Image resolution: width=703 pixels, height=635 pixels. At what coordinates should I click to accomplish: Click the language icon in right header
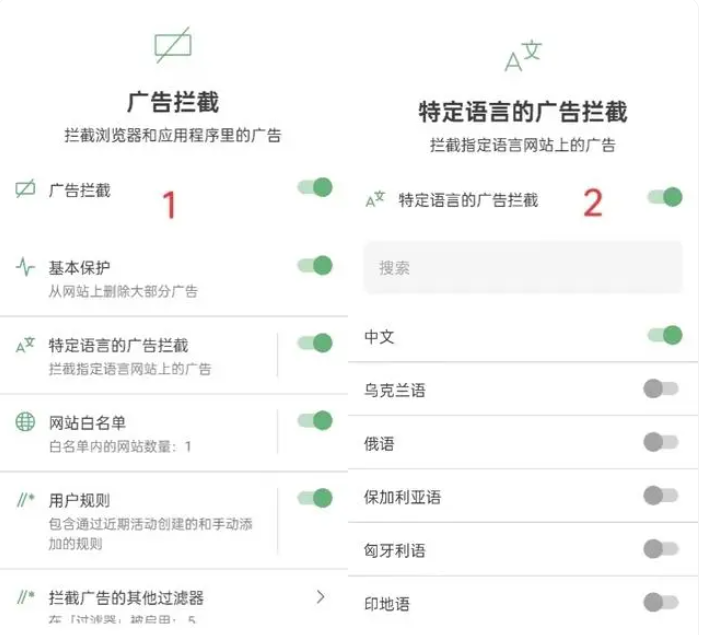[522, 57]
